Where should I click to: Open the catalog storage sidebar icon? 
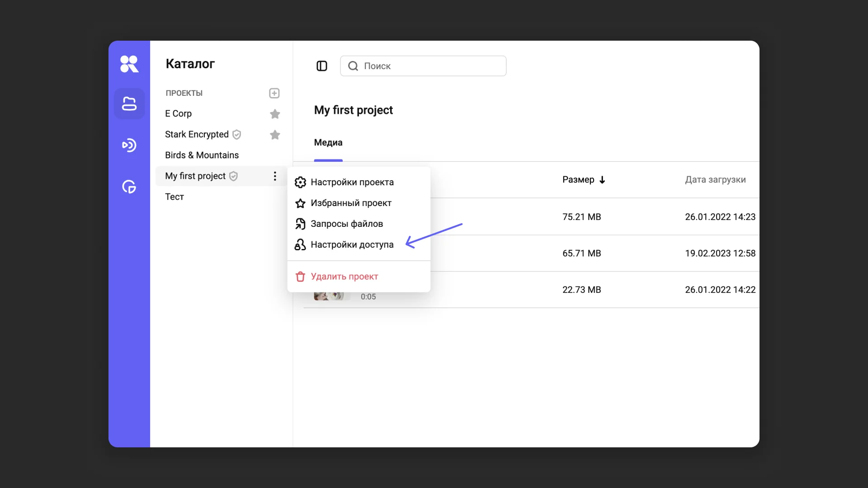[129, 104]
